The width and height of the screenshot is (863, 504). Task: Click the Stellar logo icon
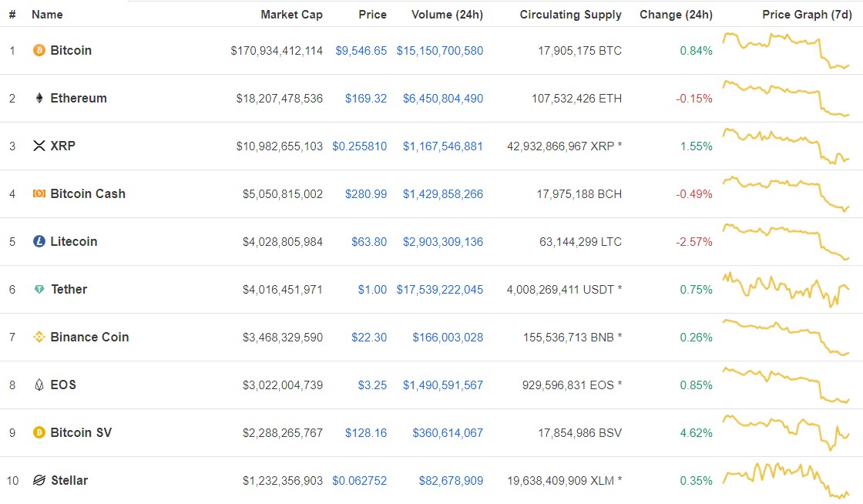(39, 480)
